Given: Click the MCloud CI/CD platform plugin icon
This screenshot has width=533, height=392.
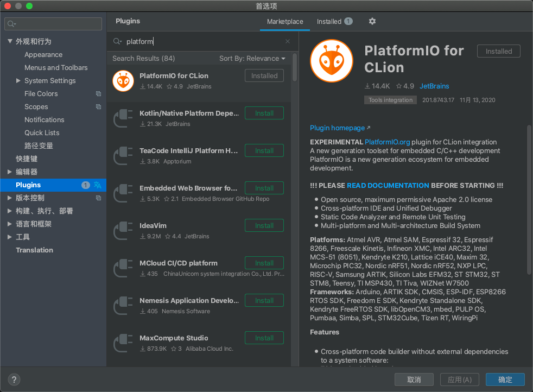Looking at the screenshot, I should tap(123, 268).
